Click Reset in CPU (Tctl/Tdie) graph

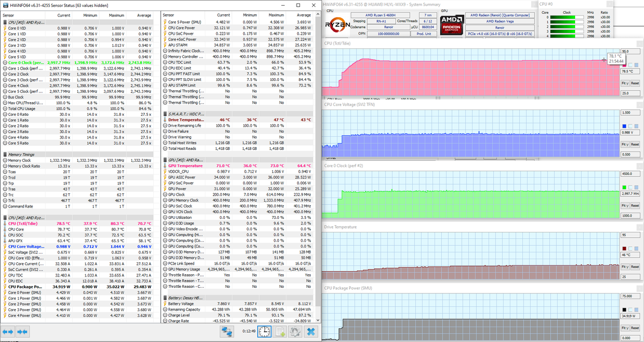pyautogui.click(x=635, y=83)
